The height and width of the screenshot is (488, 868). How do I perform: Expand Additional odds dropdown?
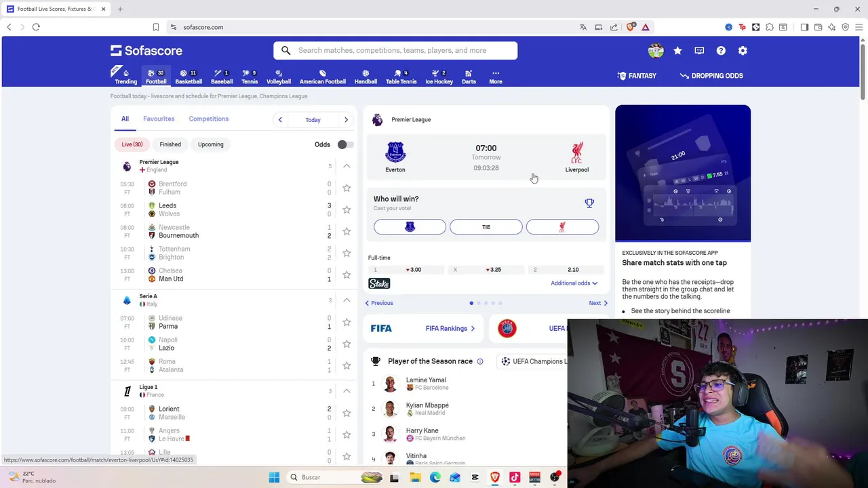coord(574,283)
